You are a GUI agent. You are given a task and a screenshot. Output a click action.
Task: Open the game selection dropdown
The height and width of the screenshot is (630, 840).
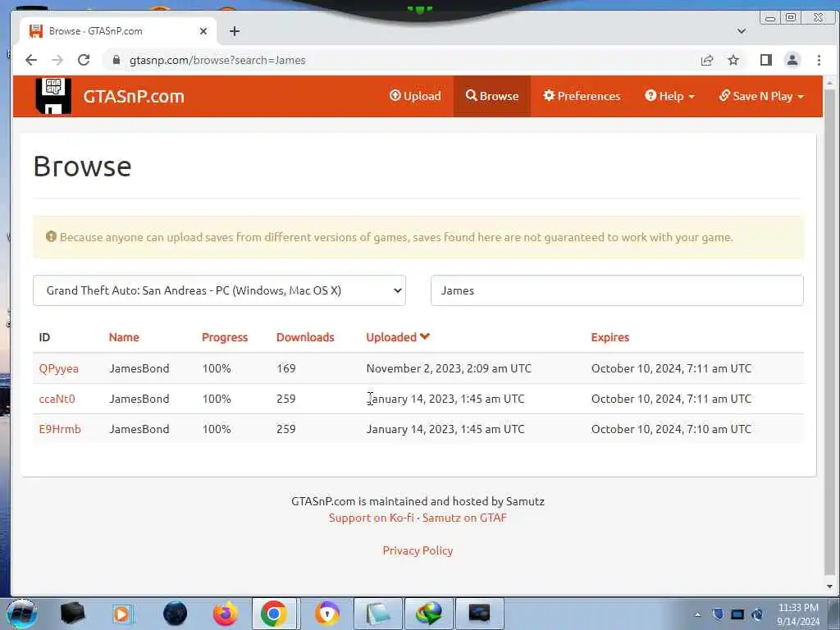click(219, 290)
